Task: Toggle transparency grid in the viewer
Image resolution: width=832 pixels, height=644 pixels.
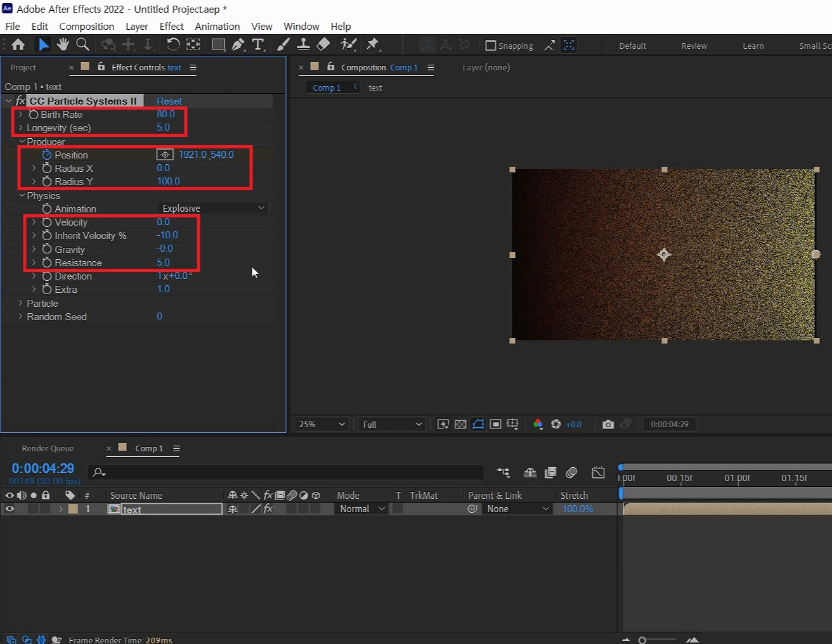Action: click(460, 424)
